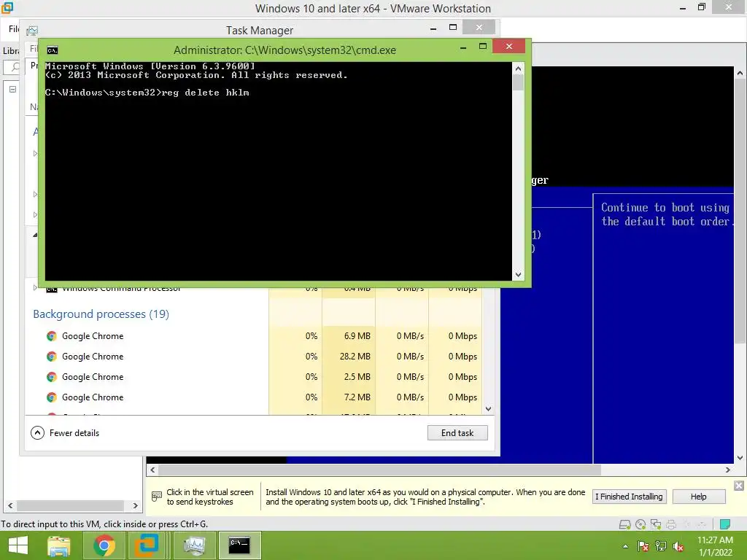
Task: Click the boot screen text 'Continue to boot using'
Action: [x=665, y=208]
